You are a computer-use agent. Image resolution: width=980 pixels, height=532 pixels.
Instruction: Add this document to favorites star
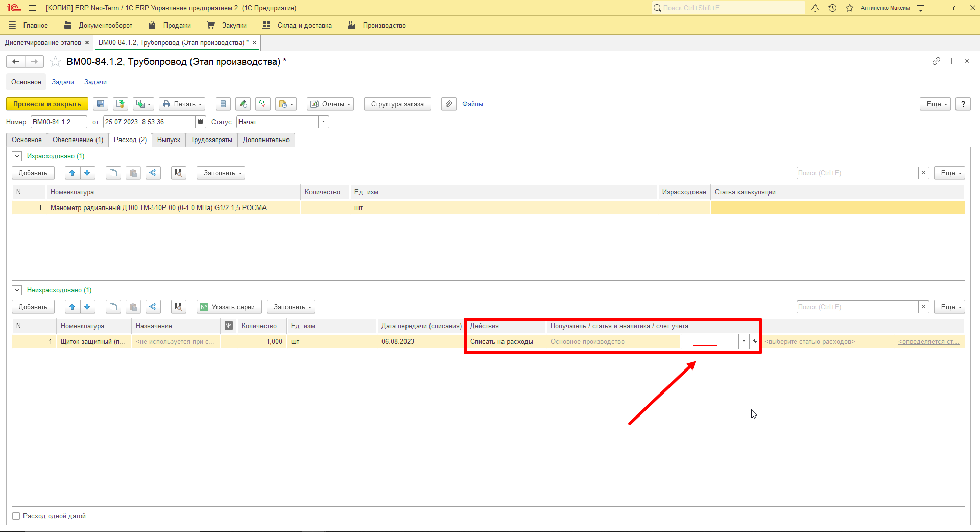(56, 62)
